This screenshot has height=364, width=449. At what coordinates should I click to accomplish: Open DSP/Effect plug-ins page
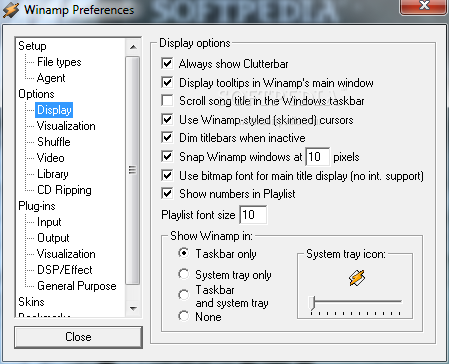[65, 270]
